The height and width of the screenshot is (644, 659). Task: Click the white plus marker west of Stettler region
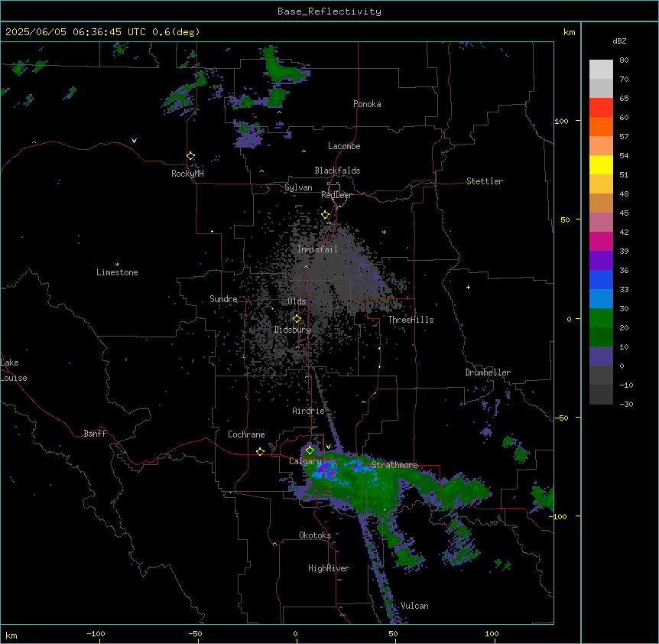468,287
